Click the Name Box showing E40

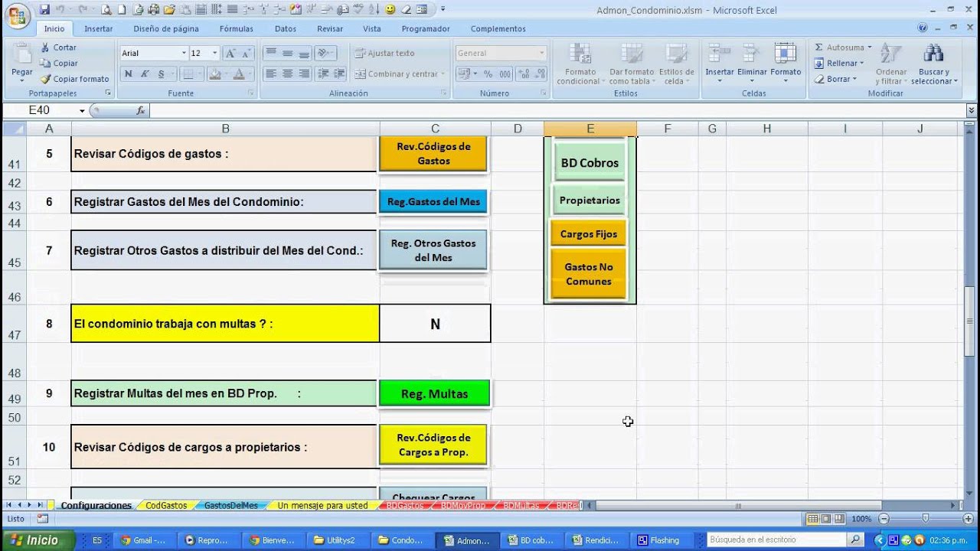click(x=40, y=111)
